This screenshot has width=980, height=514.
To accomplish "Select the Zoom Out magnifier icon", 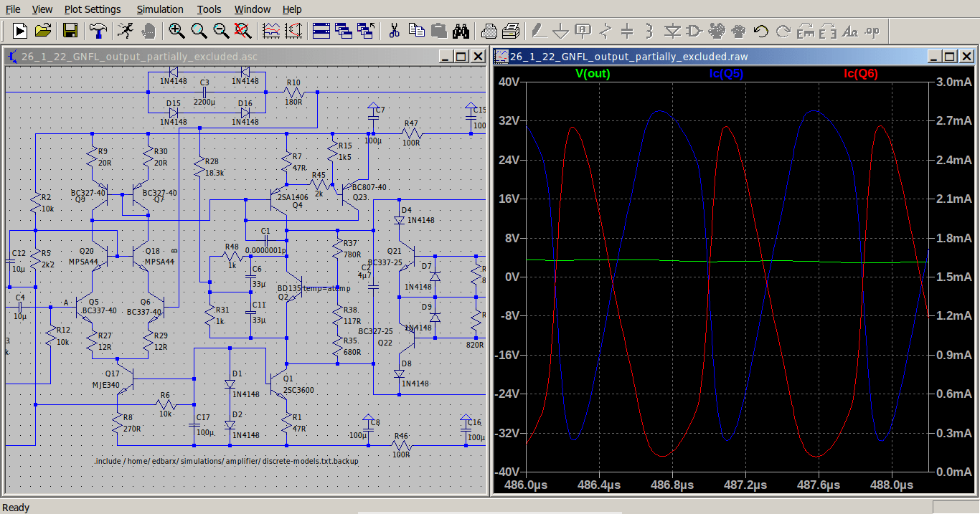I will [221, 30].
